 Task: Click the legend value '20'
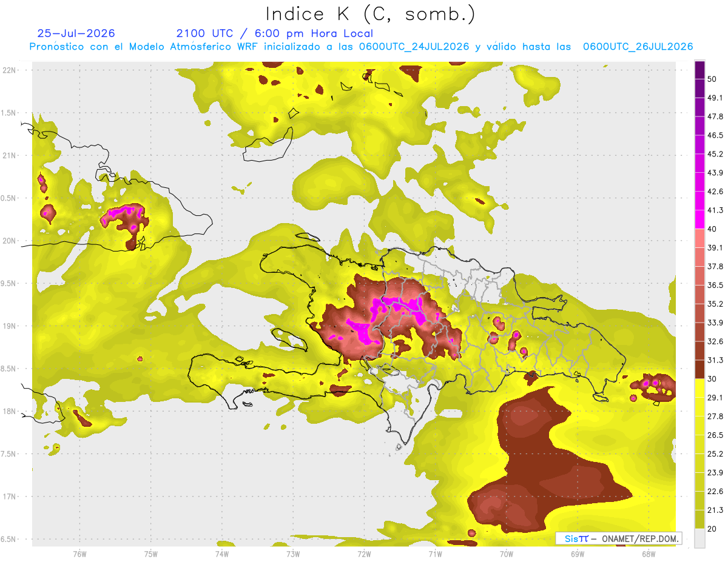(712, 529)
